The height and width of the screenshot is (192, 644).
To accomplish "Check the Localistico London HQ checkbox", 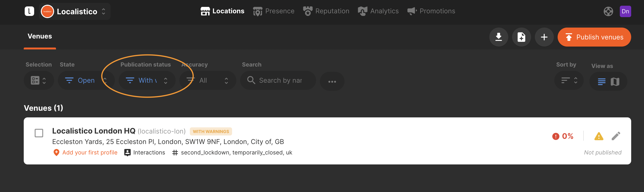I will click(39, 133).
